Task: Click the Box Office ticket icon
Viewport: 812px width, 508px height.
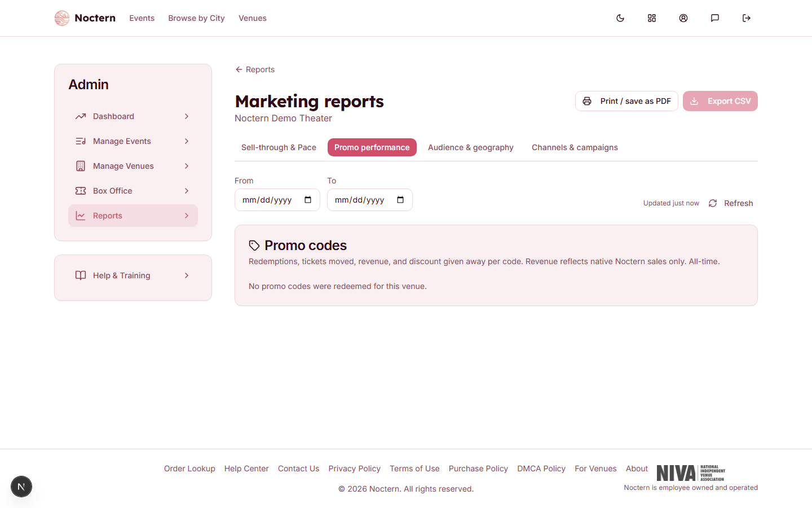Action: click(81, 191)
